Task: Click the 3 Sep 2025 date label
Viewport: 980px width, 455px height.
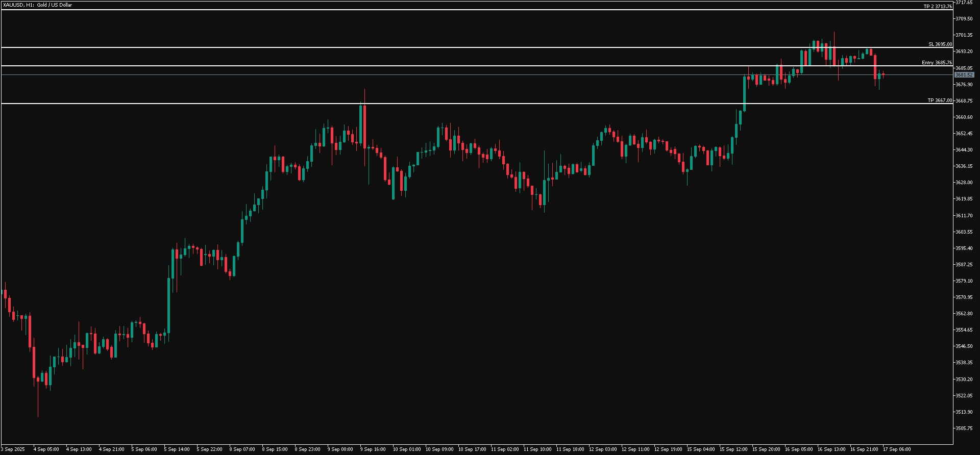Action: 13,449
